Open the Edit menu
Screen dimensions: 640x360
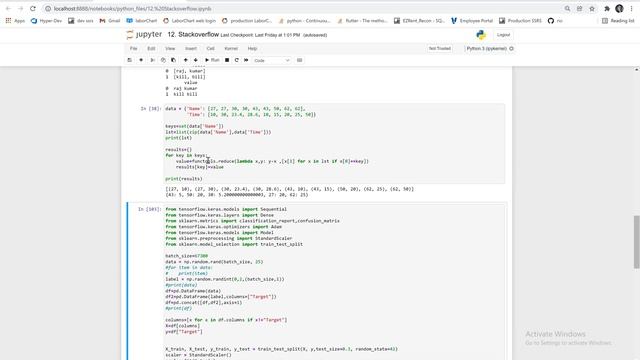point(151,48)
